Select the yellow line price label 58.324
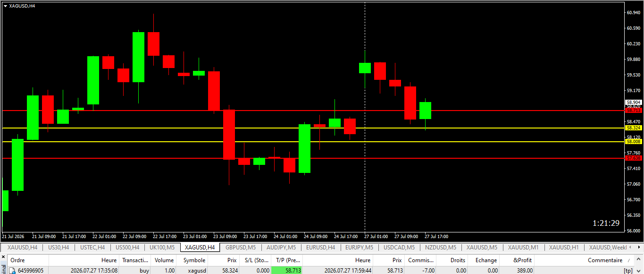The width and height of the screenshot is (644, 274). point(634,128)
